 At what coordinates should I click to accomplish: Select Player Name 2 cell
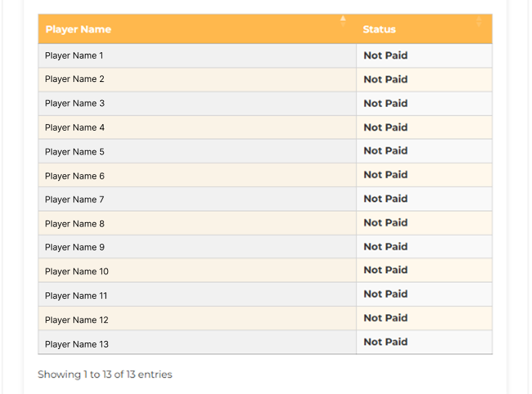197,80
